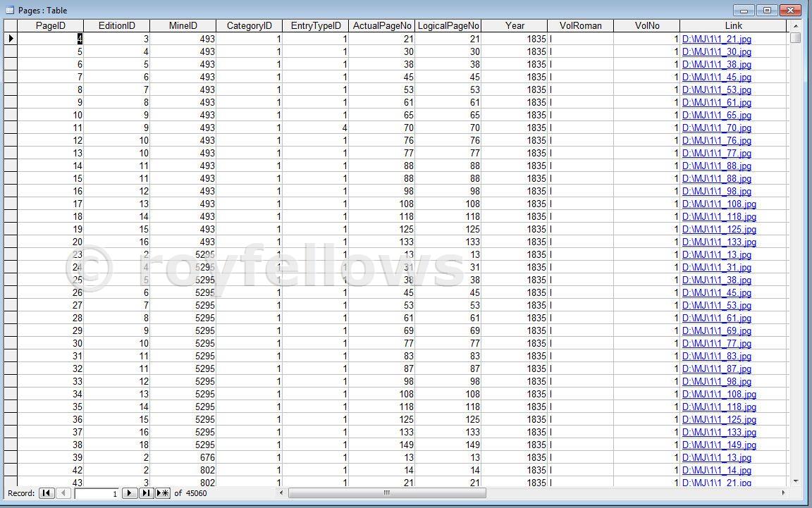Screen dimensions: 812x508
Task: Select the PageID column header
Action: point(50,25)
